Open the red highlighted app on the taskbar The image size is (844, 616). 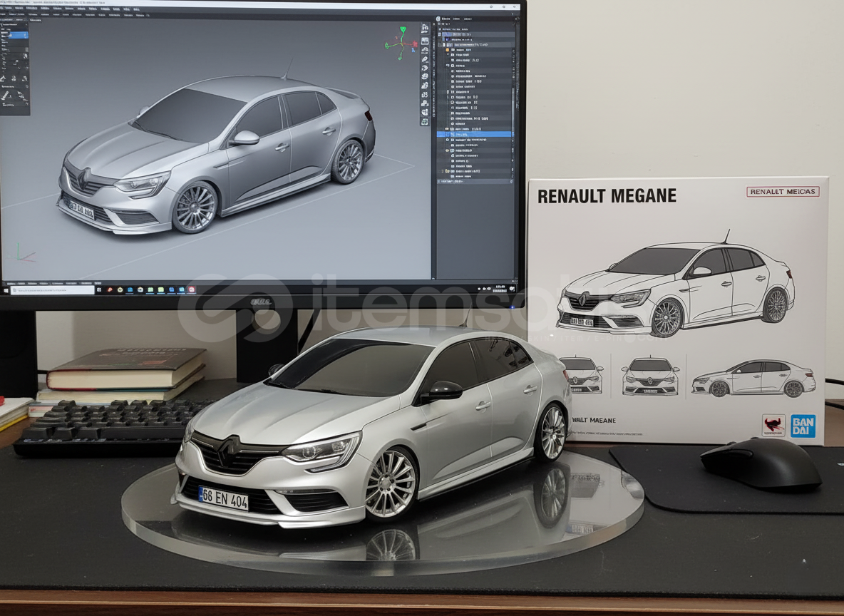pyautogui.click(x=191, y=289)
